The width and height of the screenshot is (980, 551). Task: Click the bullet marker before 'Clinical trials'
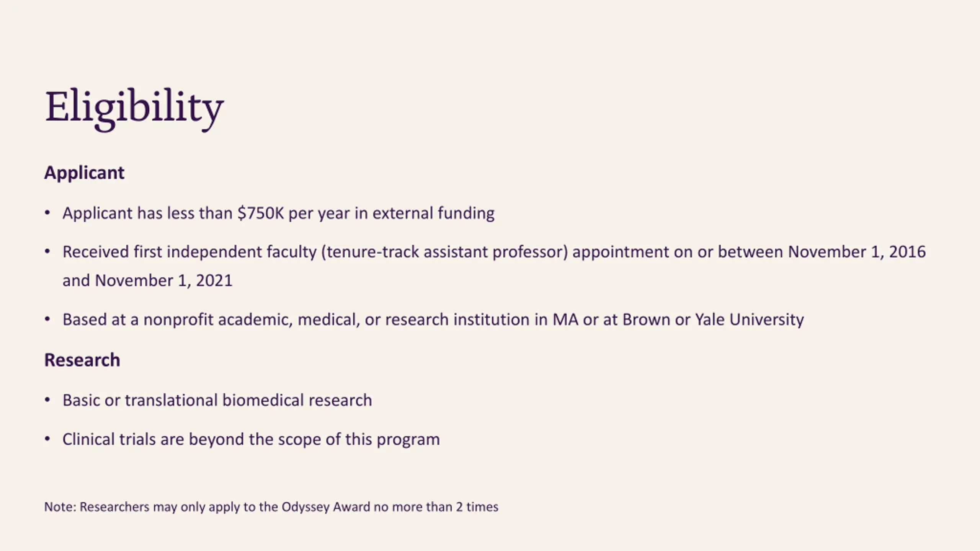pos(47,439)
